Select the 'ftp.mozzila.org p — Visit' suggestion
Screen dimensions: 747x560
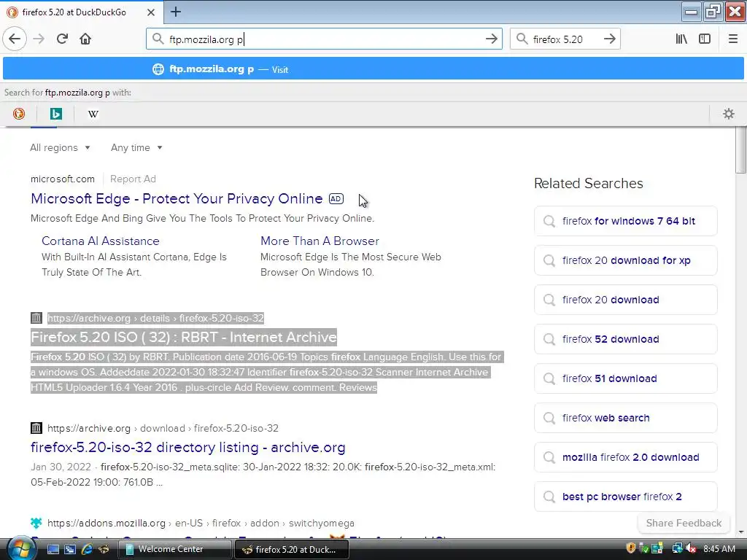click(x=373, y=69)
